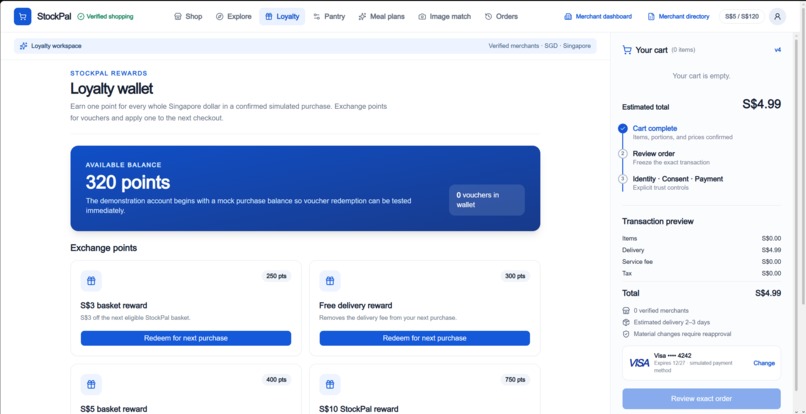Click the 250 pts badge
This screenshot has width=806, height=414.
[x=277, y=276]
